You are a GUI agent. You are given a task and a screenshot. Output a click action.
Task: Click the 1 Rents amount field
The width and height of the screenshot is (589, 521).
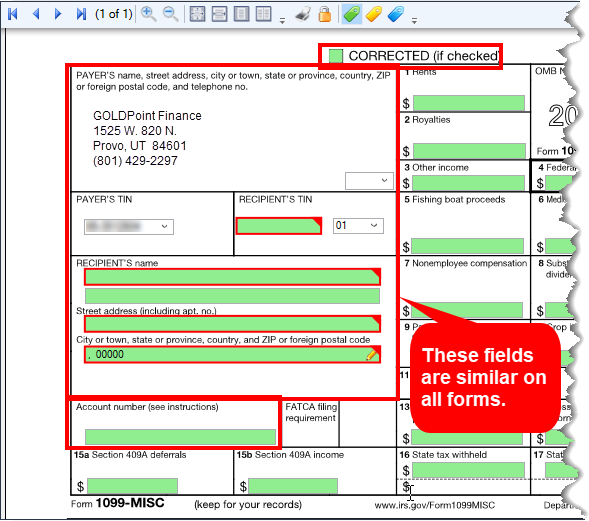coord(469,103)
